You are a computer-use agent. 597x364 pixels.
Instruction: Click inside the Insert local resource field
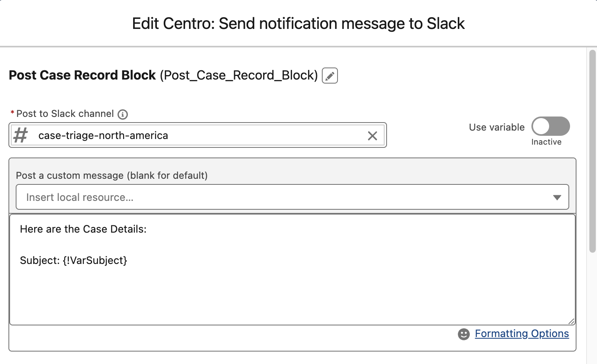[292, 197]
